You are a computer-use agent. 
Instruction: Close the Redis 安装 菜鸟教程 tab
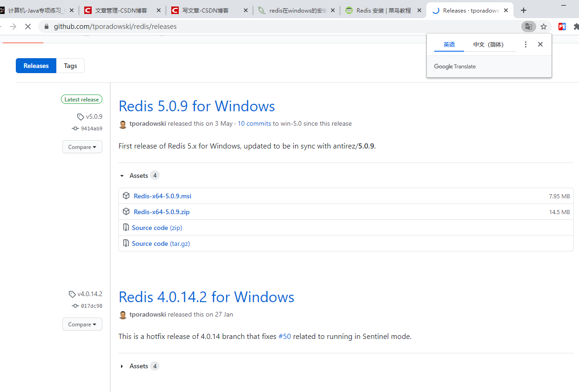[x=419, y=10]
